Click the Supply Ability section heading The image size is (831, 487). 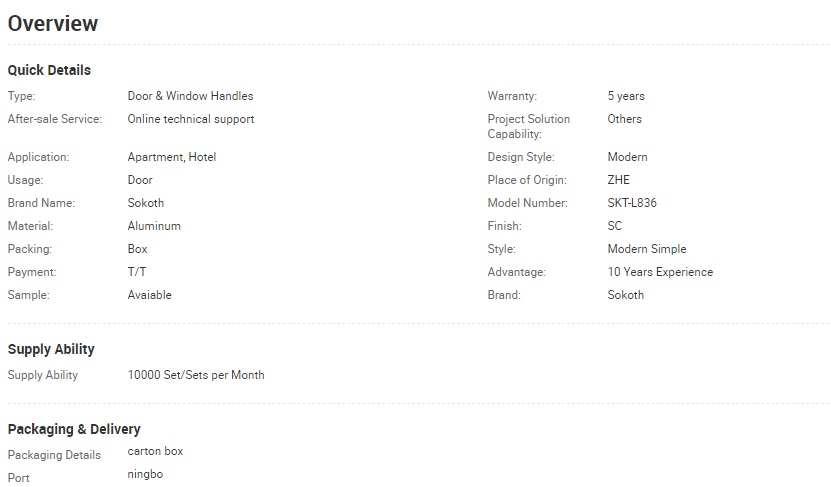pos(51,349)
